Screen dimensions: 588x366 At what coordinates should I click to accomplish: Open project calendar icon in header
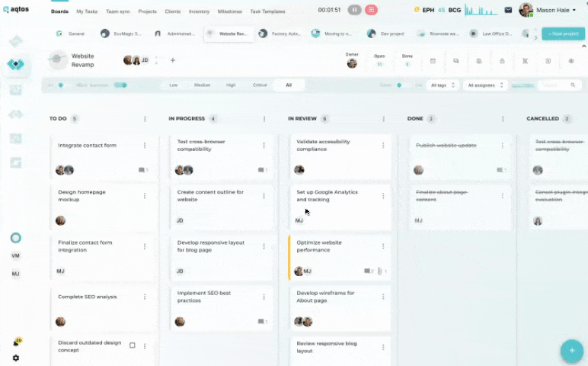[x=433, y=61]
